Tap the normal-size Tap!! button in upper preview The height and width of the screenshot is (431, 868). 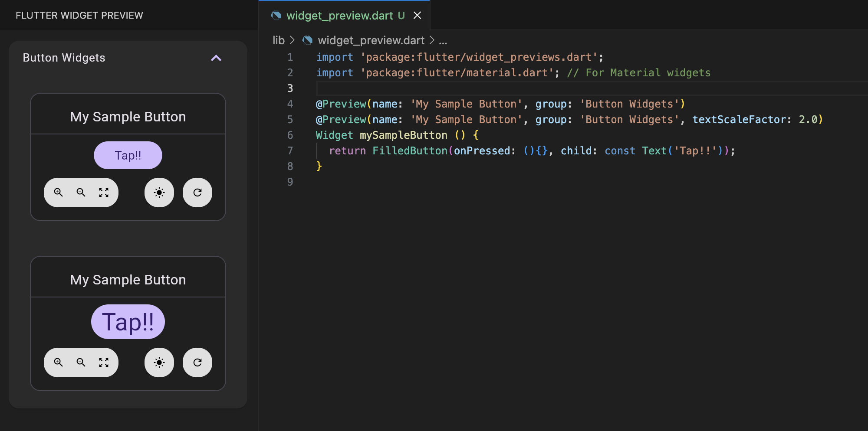coord(128,155)
